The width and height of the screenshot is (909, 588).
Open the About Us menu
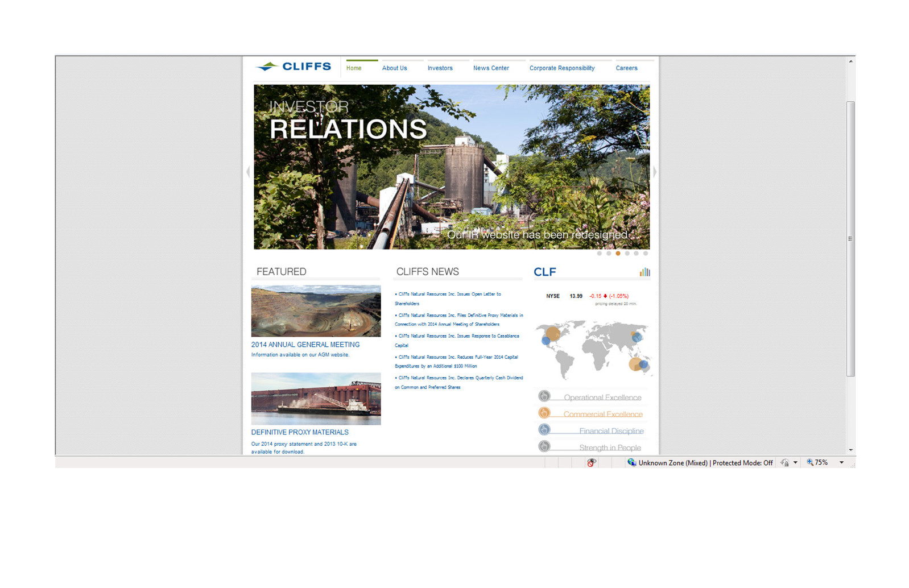point(394,68)
